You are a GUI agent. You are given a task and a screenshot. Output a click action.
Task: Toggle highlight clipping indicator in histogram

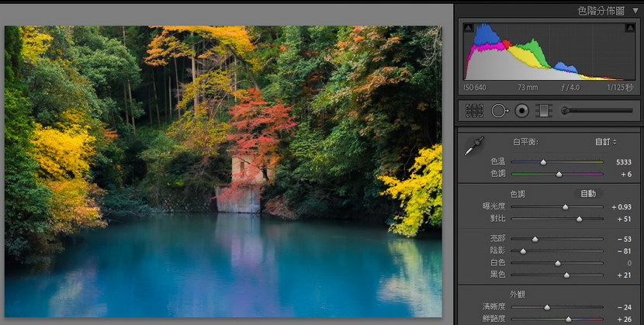point(630,28)
